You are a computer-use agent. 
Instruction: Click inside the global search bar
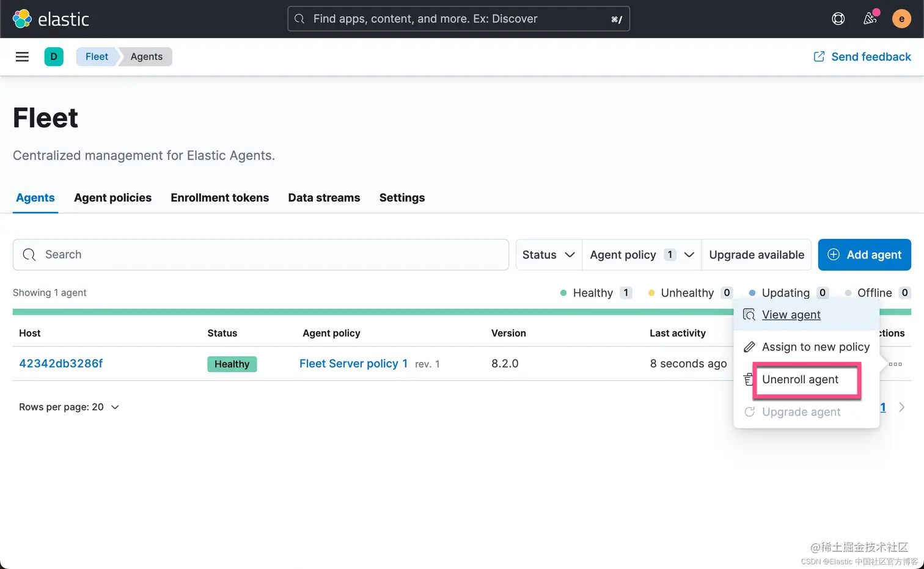click(x=458, y=19)
